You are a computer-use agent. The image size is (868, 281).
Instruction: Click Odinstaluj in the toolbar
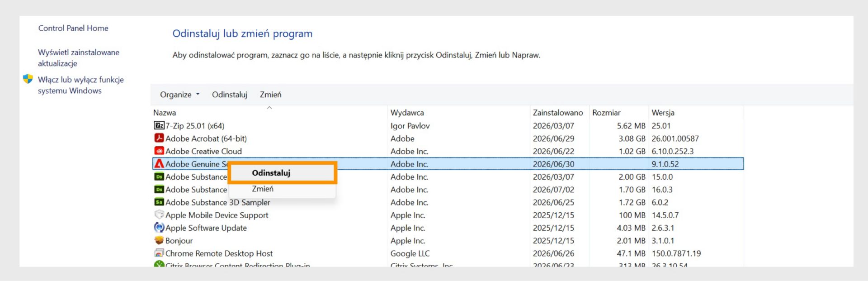(230, 95)
